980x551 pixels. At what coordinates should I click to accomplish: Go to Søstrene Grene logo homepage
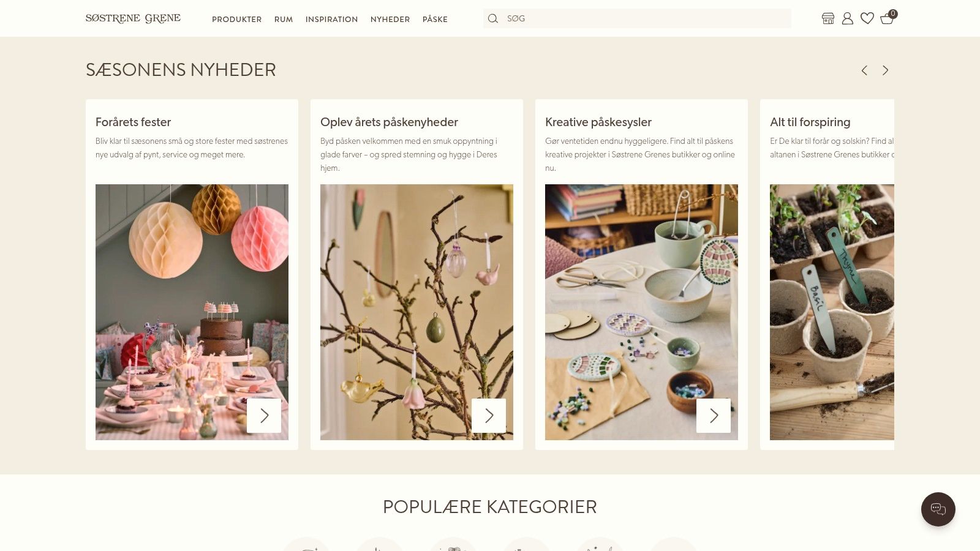pos(133,18)
